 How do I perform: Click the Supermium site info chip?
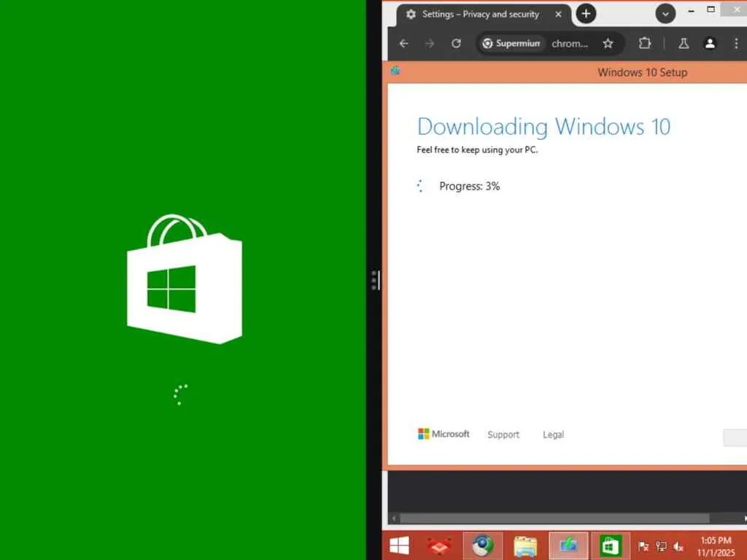pyautogui.click(x=511, y=43)
